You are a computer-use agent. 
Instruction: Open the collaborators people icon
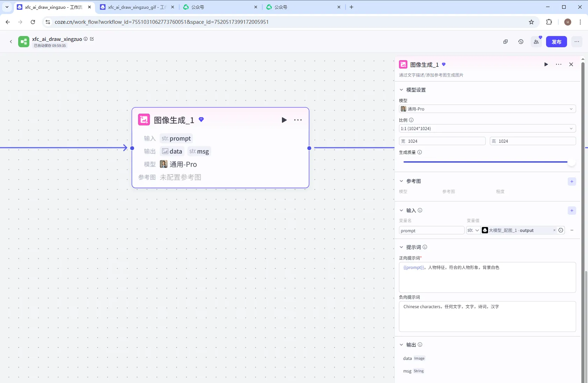point(536,42)
